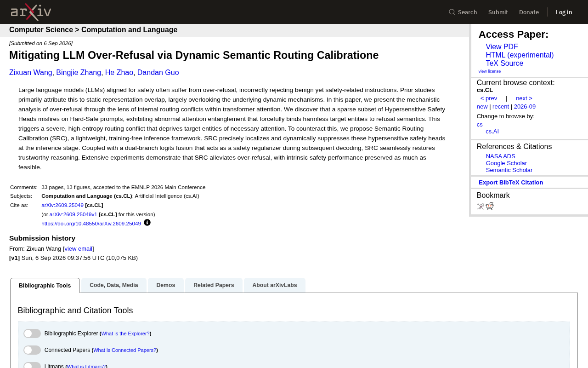
Task: Open the View PDF link
Action: (502, 47)
